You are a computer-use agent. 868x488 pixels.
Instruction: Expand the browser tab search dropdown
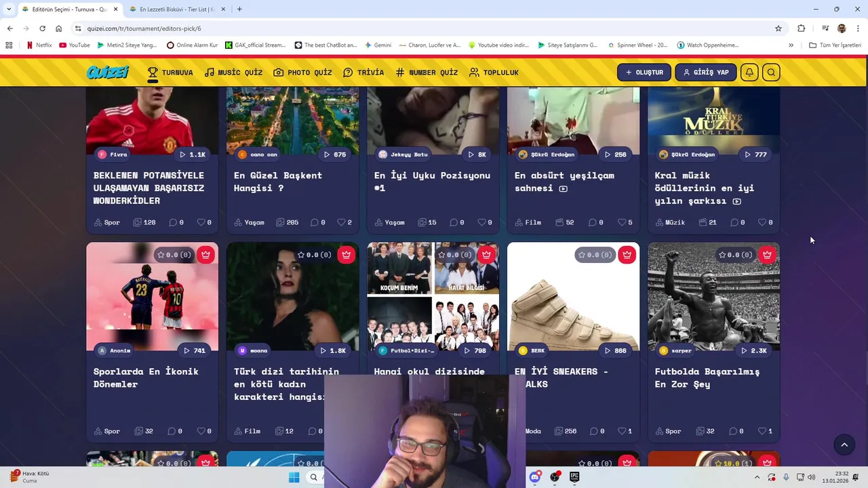tap(9, 9)
